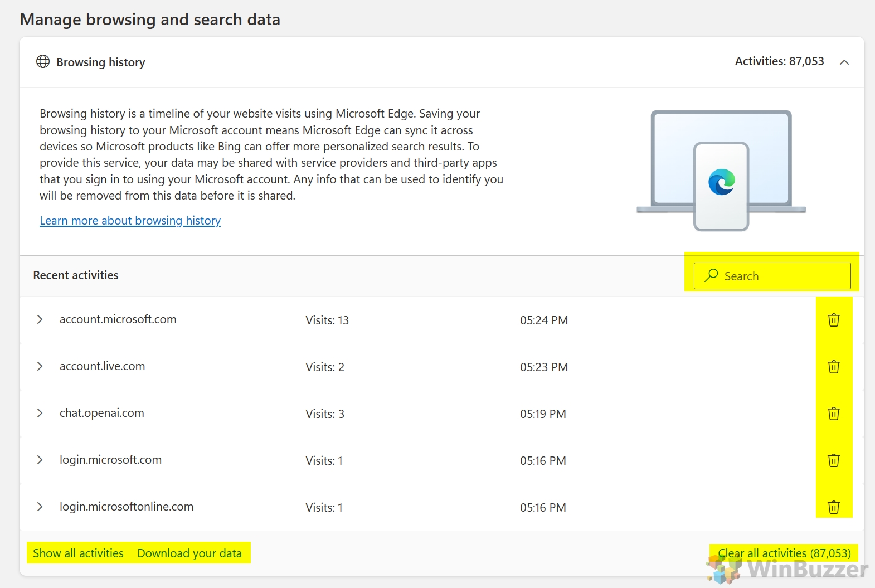Click the globe icon beside Browsing history
875x588 pixels.
(x=43, y=61)
